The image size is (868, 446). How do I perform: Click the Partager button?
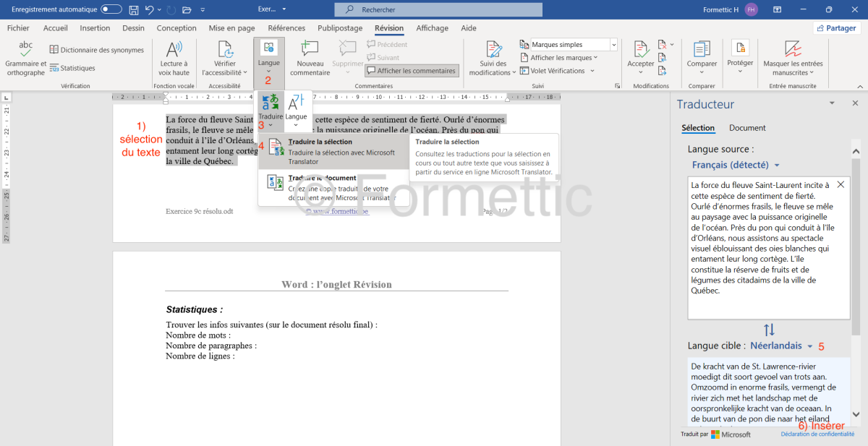click(x=837, y=28)
